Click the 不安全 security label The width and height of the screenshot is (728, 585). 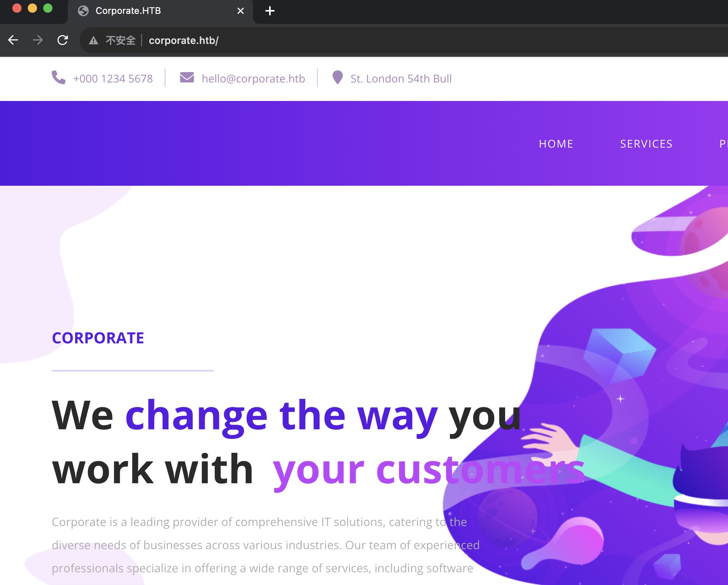[x=121, y=40]
